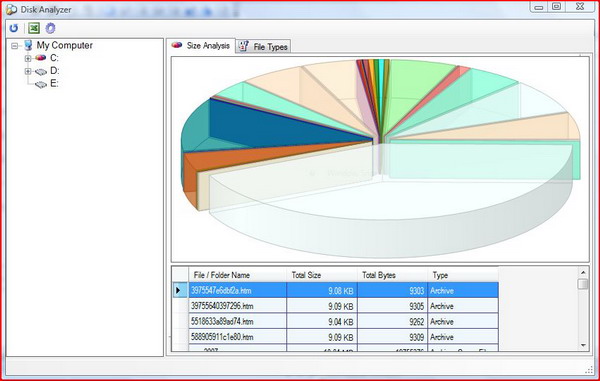This screenshot has width=600, height=381.
Task: Switch to the Size Analysis tab
Action: pos(201,46)
